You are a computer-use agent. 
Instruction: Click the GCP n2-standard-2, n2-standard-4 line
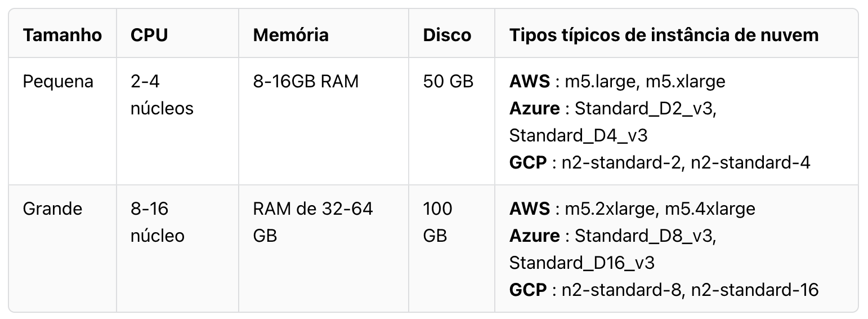pos(659,162)
